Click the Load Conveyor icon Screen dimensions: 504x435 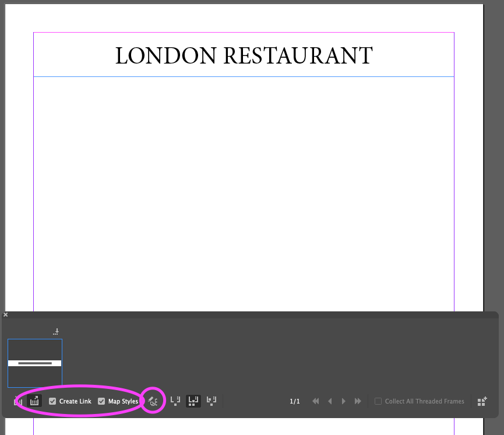(482, 401)
